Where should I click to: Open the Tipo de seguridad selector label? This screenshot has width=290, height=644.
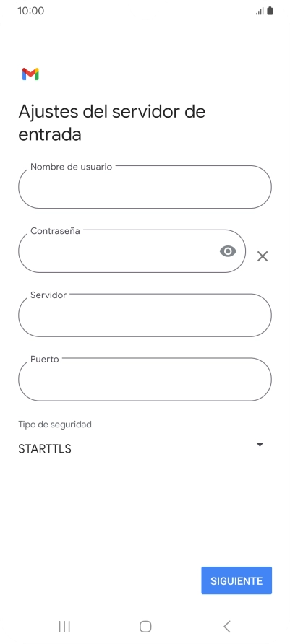pos(55,425)
